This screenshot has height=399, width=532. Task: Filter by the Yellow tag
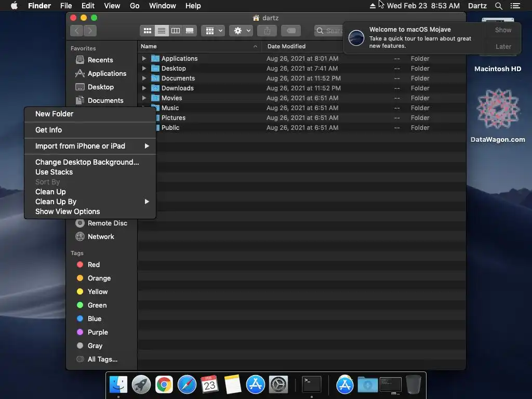click(x=92, y=292)
